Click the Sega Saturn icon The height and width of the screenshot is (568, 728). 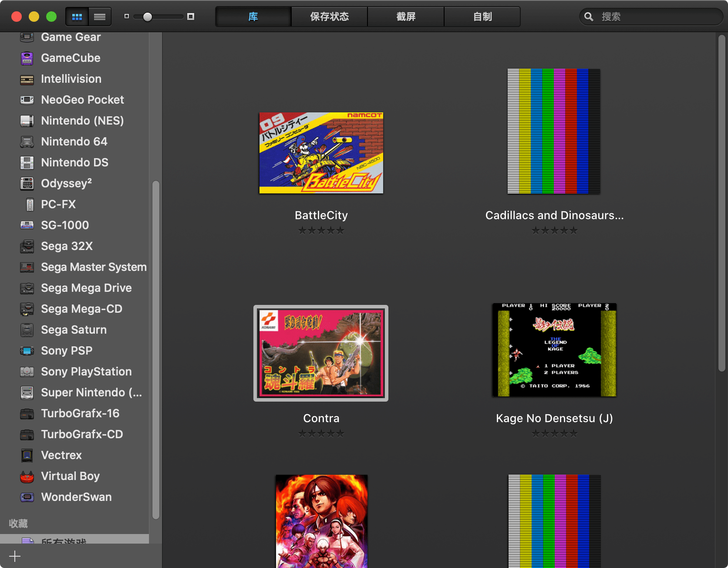click(27, 330)
